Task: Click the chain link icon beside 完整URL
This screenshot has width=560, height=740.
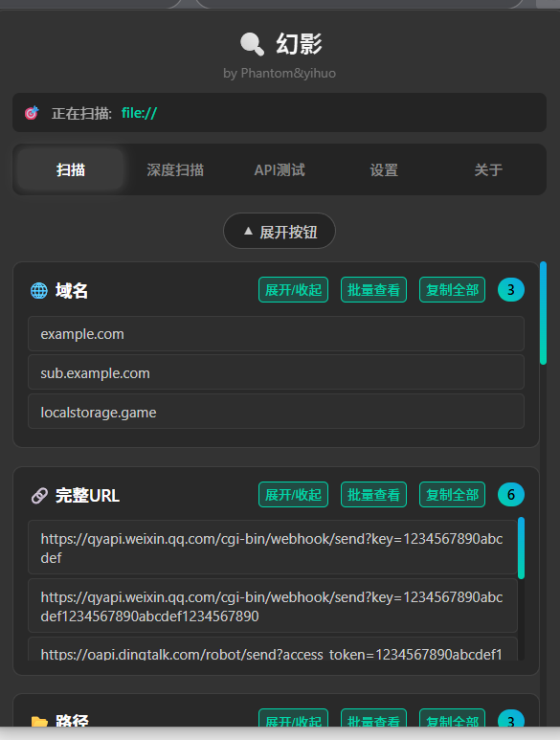Action: 39,496
